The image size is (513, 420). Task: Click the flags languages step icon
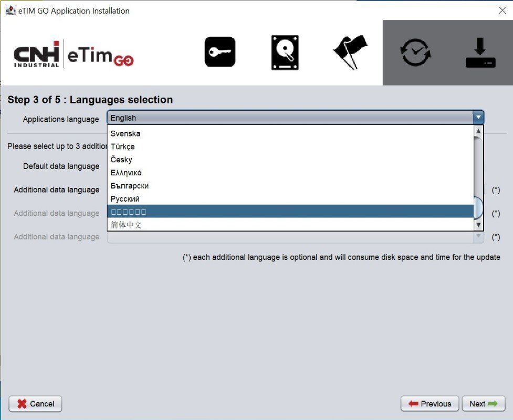coord(350,52)
